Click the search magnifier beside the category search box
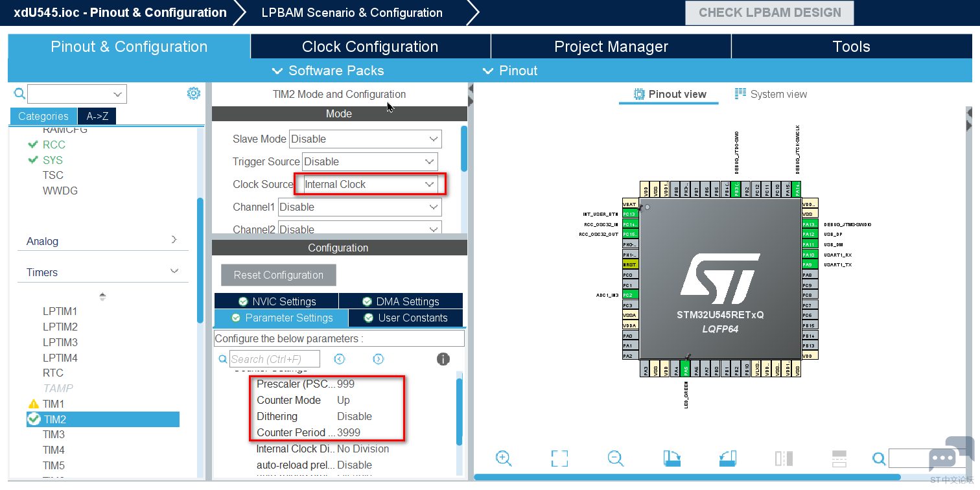980x490 pixels. coord(19,94)
